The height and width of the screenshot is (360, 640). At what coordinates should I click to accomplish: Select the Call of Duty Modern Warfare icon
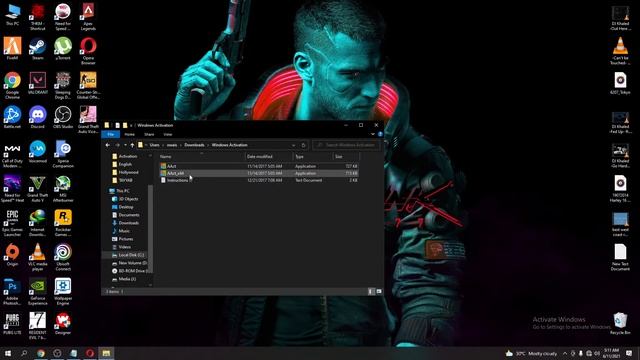[x=12, y=155]
